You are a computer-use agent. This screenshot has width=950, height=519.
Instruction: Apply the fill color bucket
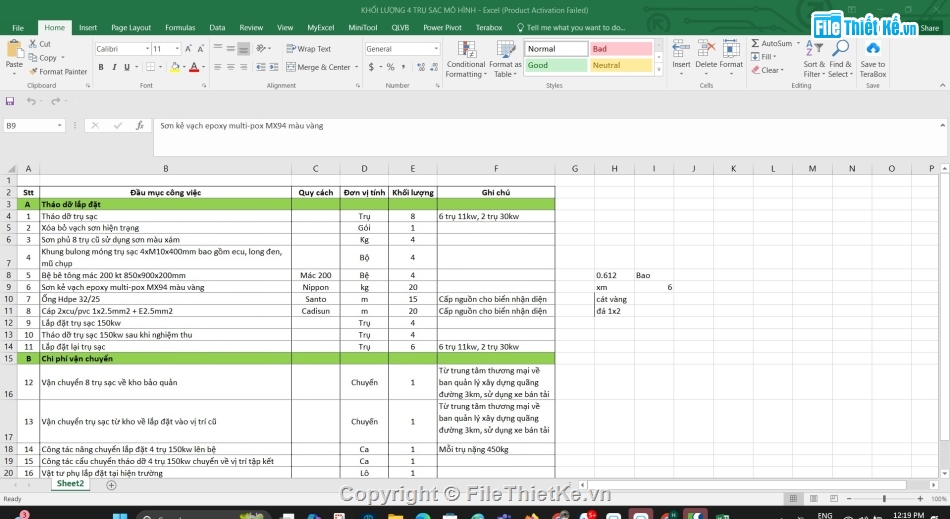[174, 67]
